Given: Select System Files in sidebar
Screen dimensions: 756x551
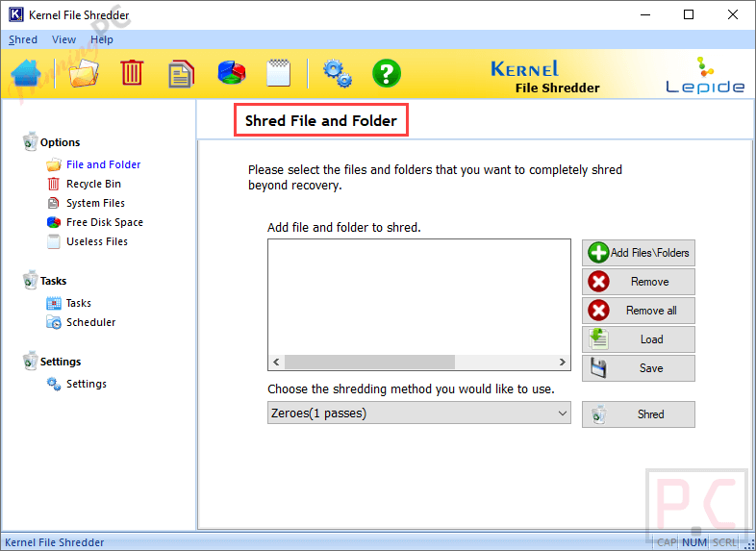Looking at the screenshot, I should pyautogui.click(x=95, y=203).
